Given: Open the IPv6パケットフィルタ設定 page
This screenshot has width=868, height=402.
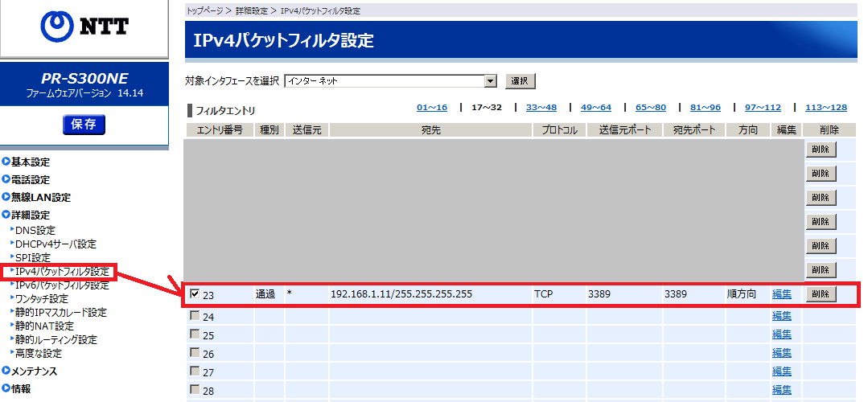Looking at the screenshot, I should point(61,285).
